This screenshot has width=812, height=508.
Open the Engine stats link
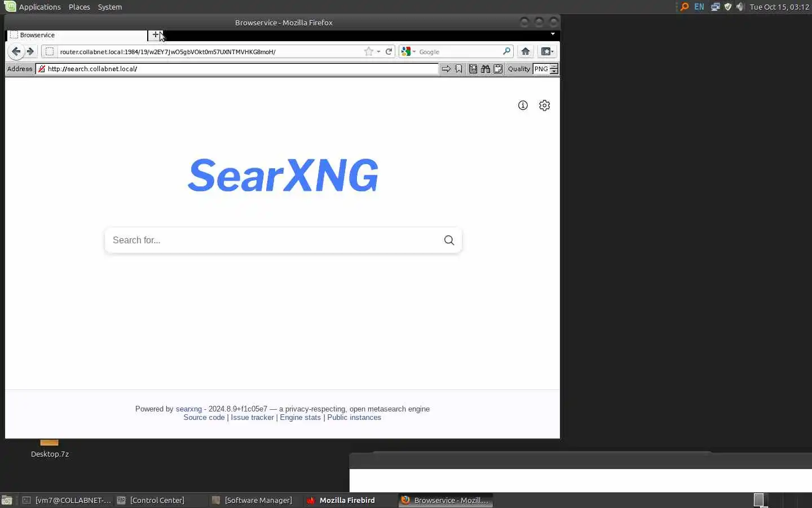coord(300,418)
